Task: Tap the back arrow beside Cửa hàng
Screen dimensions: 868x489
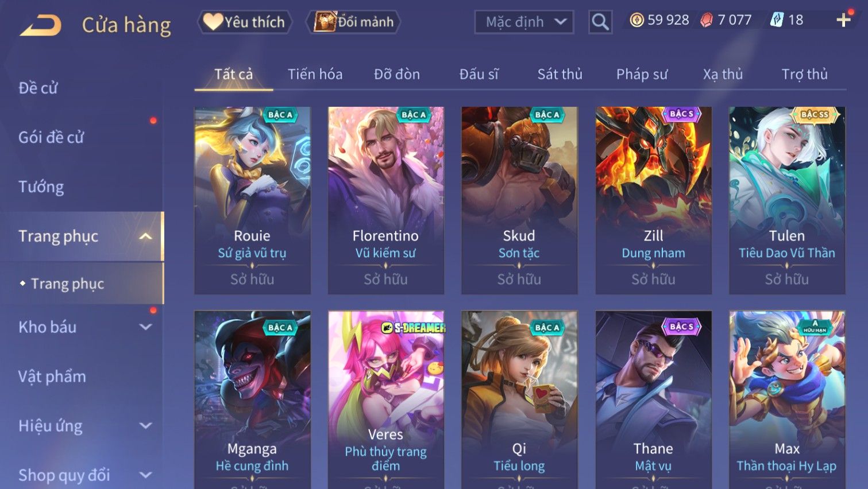Action: [x=40, y=25]
